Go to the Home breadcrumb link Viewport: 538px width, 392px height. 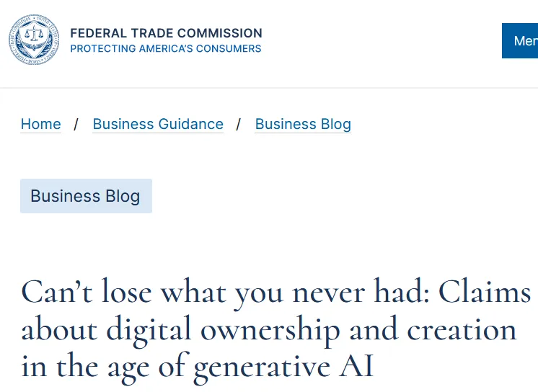click(40, 124)
